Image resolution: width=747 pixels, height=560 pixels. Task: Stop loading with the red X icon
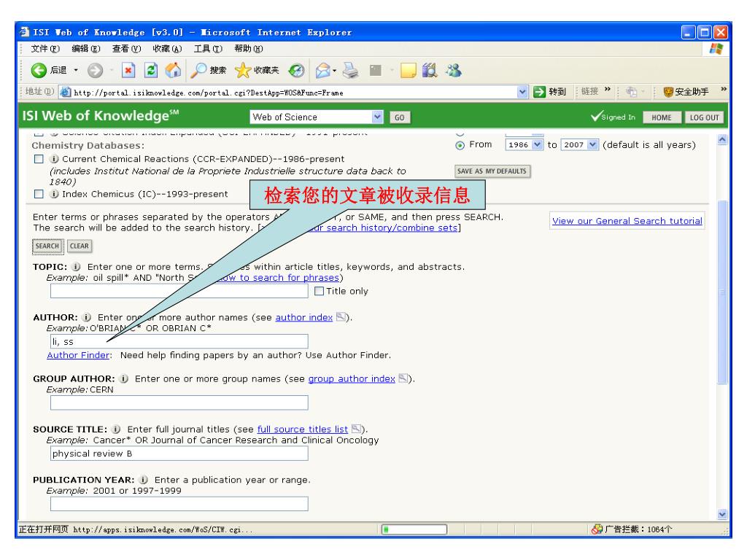click(x=128, y=71)
